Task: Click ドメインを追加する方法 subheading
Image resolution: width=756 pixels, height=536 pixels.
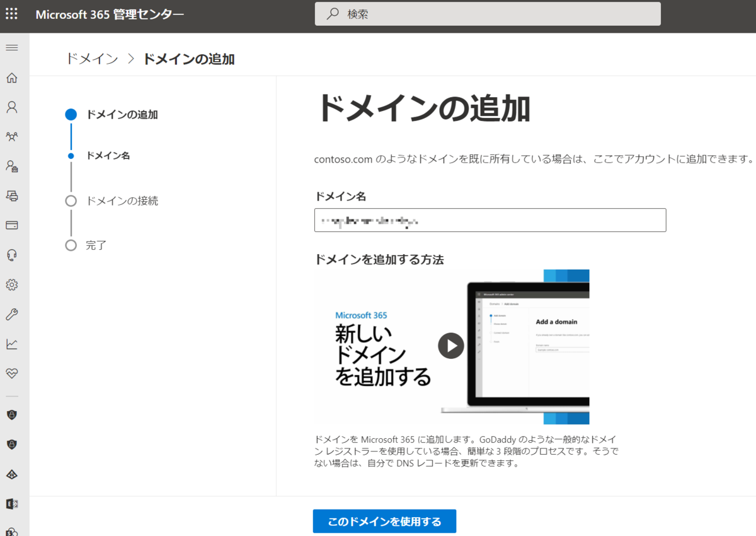Action: pos(379,259)
